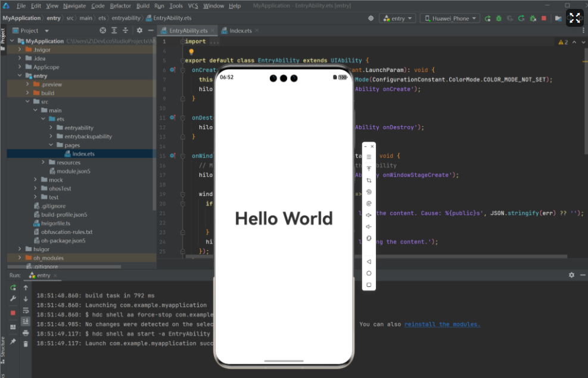
Task: Open the wrench settings in Run panel
Action: [x=13, y=299]
